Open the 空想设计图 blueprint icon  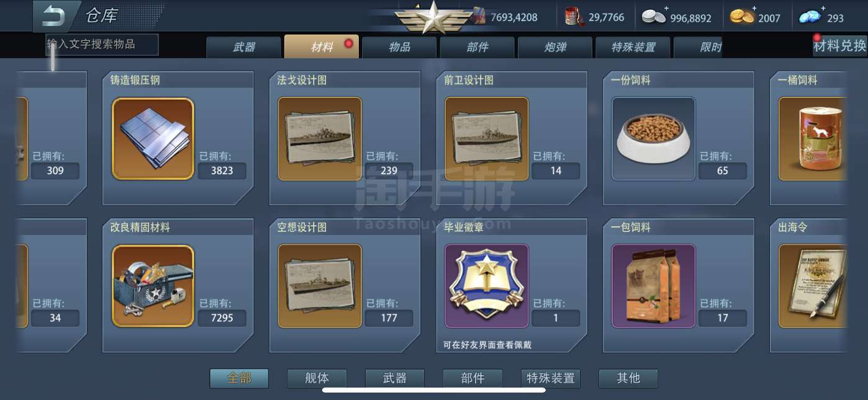pyautogui.click(x=320, y=286)
